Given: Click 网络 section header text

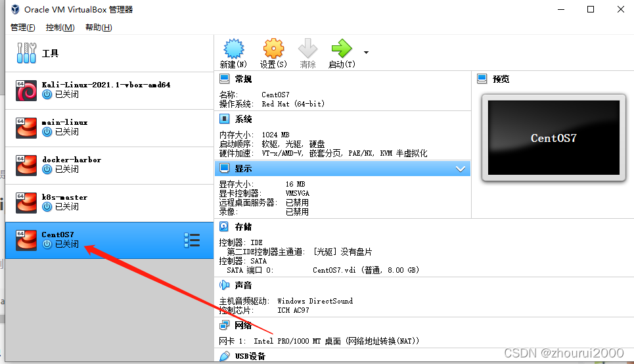Looking at the screenshot, I should pos(243,326).
